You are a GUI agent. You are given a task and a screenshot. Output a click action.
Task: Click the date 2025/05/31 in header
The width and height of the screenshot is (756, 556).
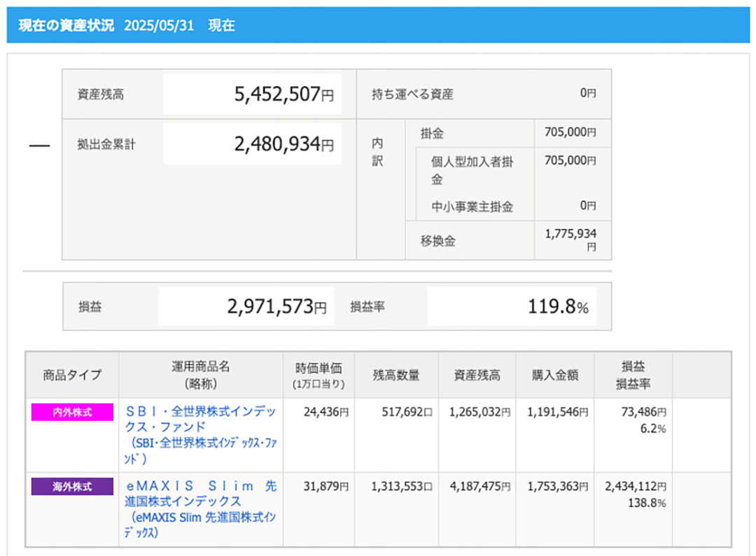pyautogui.click(x=159, y=25)
